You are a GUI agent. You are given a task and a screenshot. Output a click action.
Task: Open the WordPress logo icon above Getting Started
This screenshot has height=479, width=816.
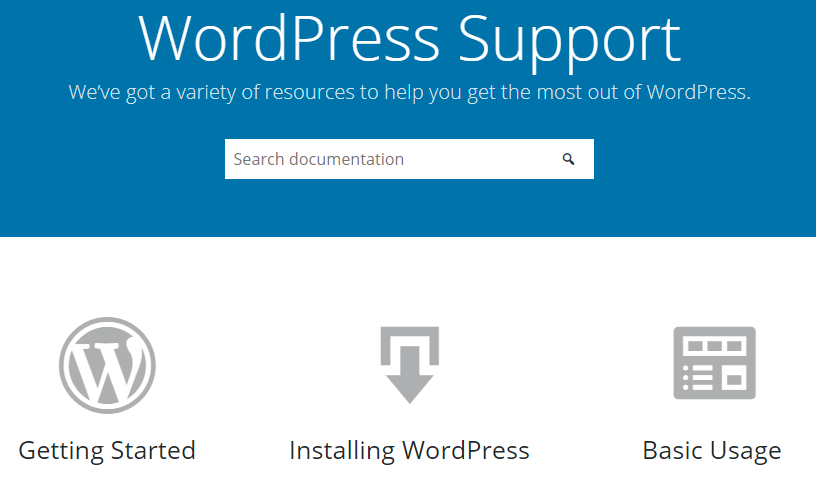click(x=107, y=365)
